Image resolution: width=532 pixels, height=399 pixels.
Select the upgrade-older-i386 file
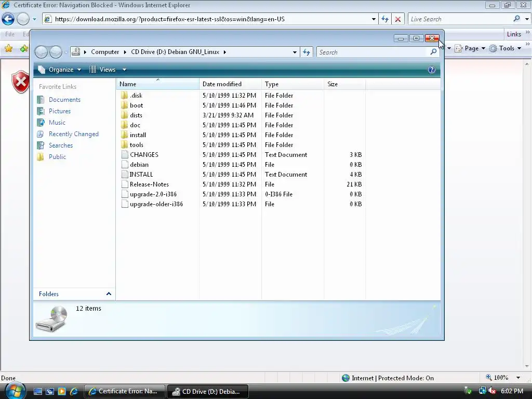(x=156, y=204)
